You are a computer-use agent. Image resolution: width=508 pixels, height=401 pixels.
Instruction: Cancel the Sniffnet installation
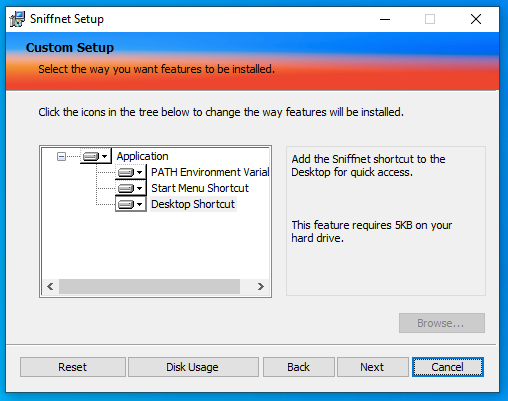click(448, 367)
